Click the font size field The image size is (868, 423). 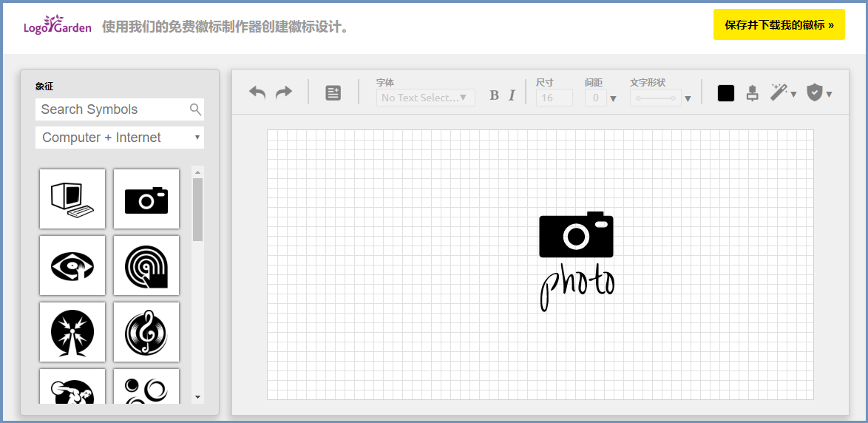(554, 98)
